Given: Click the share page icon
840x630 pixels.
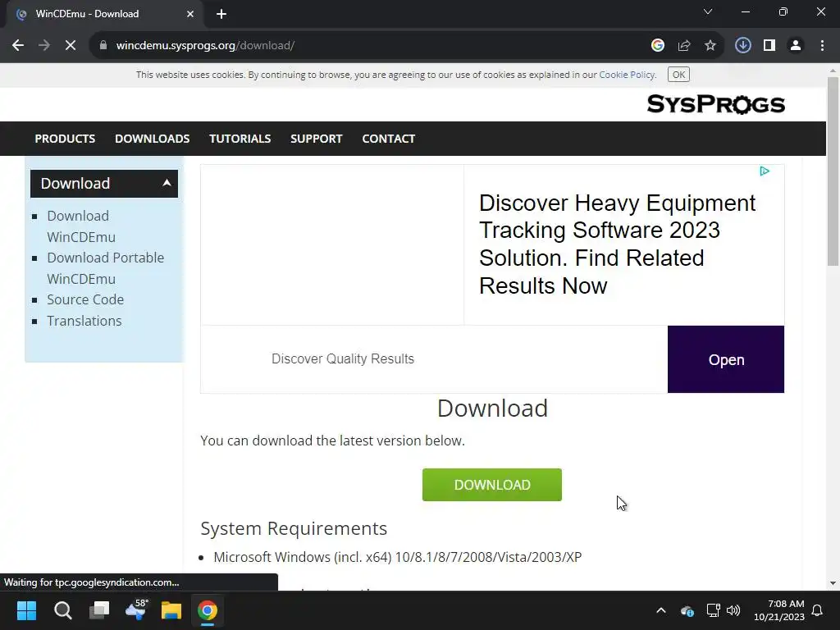Looking at the screenshot, I should (x=684, y=46).
